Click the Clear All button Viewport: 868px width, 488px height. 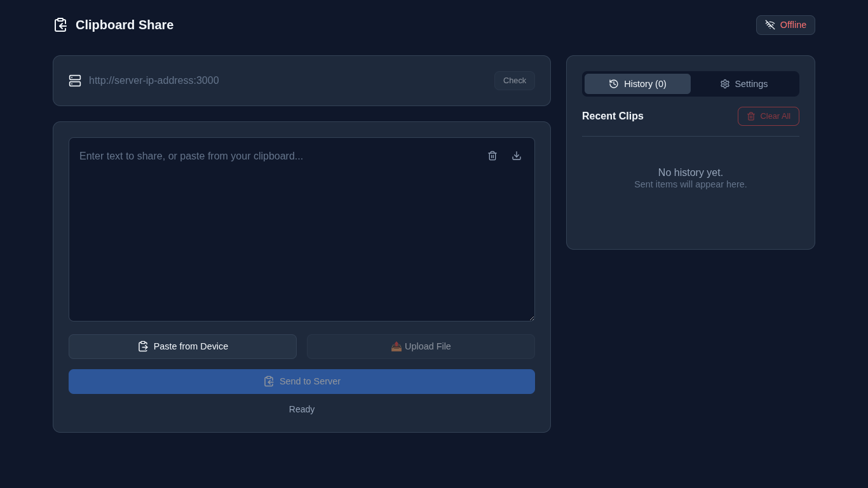coord(768,116)
